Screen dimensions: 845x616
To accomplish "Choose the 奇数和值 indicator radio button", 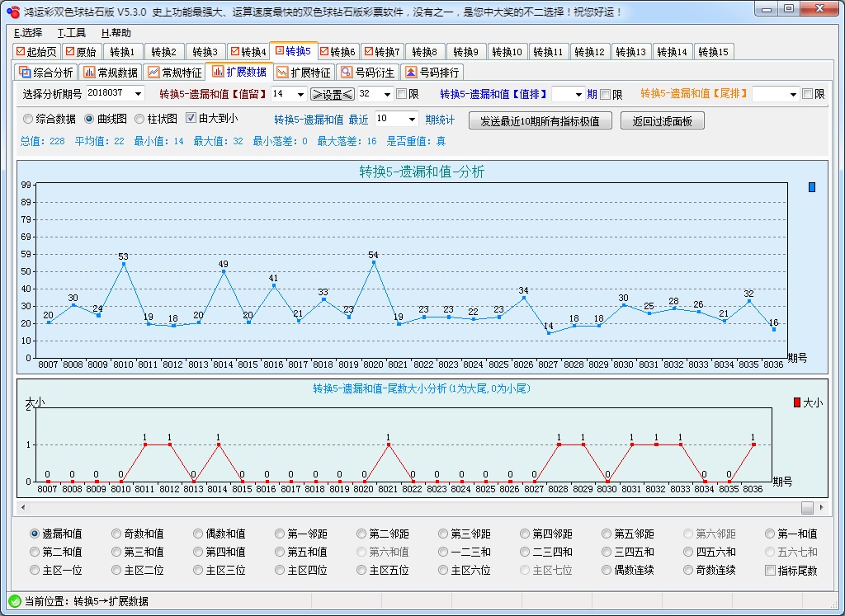I will tap(114, 534).
